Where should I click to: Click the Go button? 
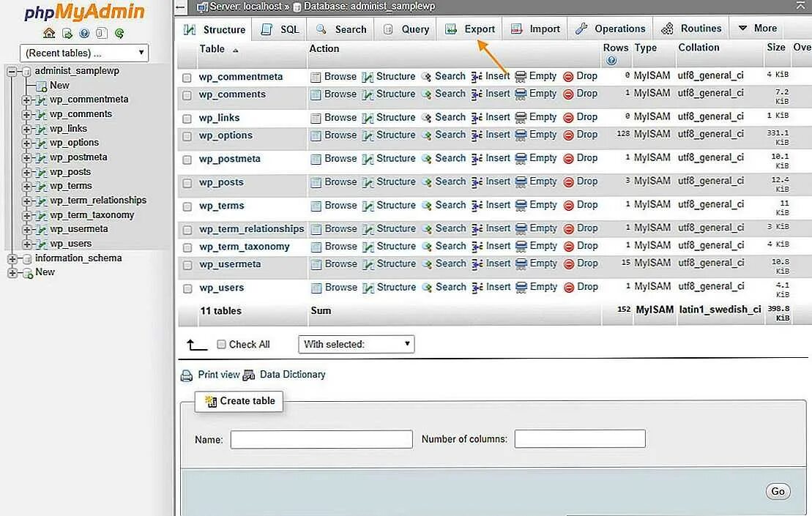pos(778,492)
